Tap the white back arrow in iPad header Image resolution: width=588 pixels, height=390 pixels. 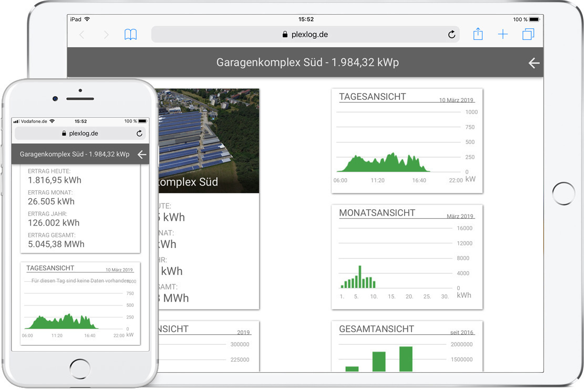[x=534, y=63]
